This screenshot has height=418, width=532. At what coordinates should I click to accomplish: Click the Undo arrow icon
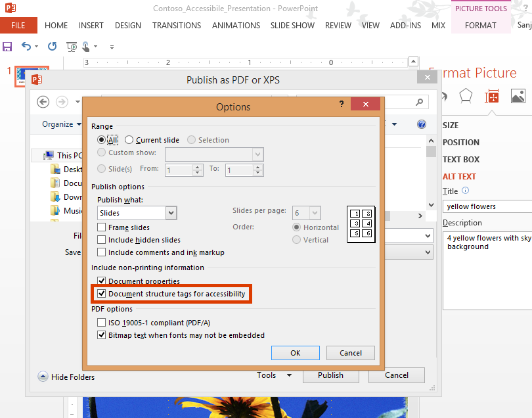26,47
